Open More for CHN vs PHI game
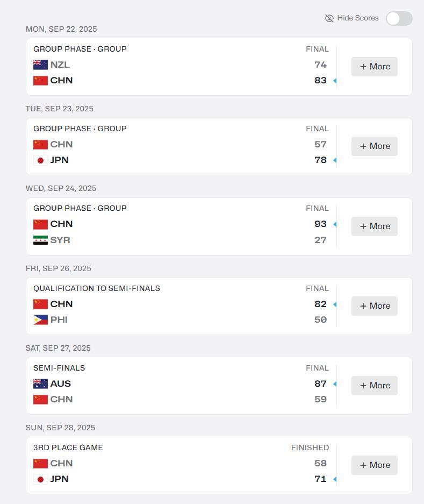 [x=375, y=306]
